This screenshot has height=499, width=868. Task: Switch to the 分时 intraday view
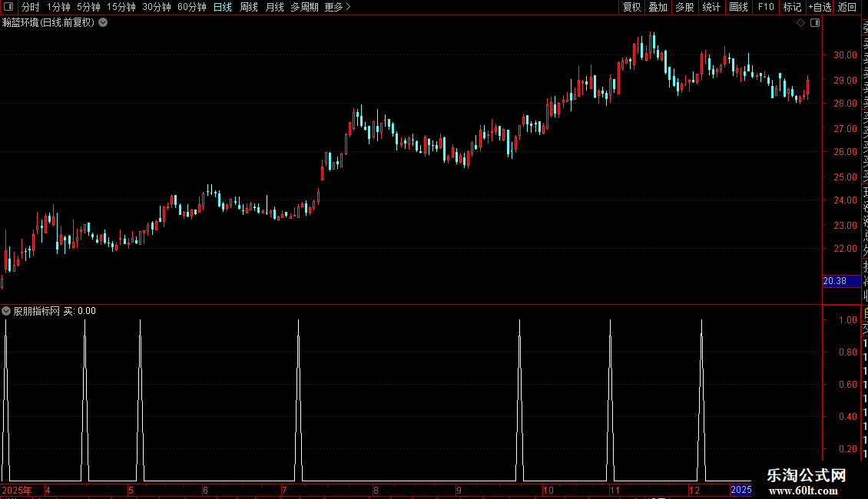[x=31, y=7]
